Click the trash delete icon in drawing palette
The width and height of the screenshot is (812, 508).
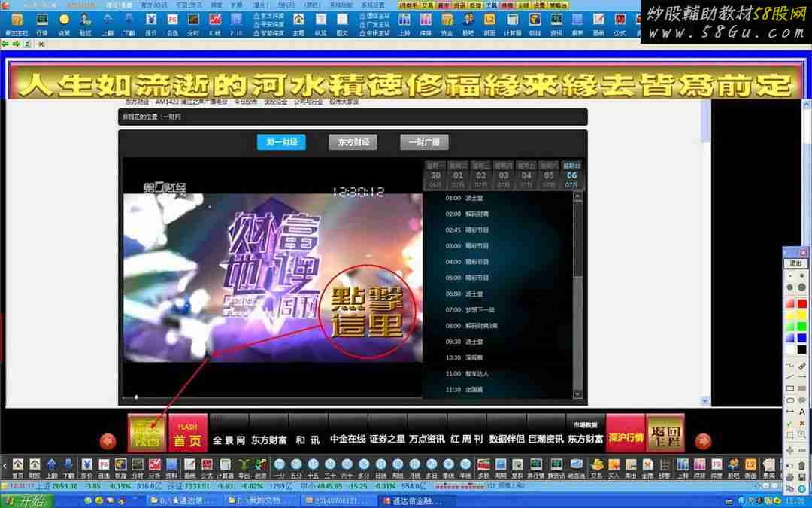[801, 465]
